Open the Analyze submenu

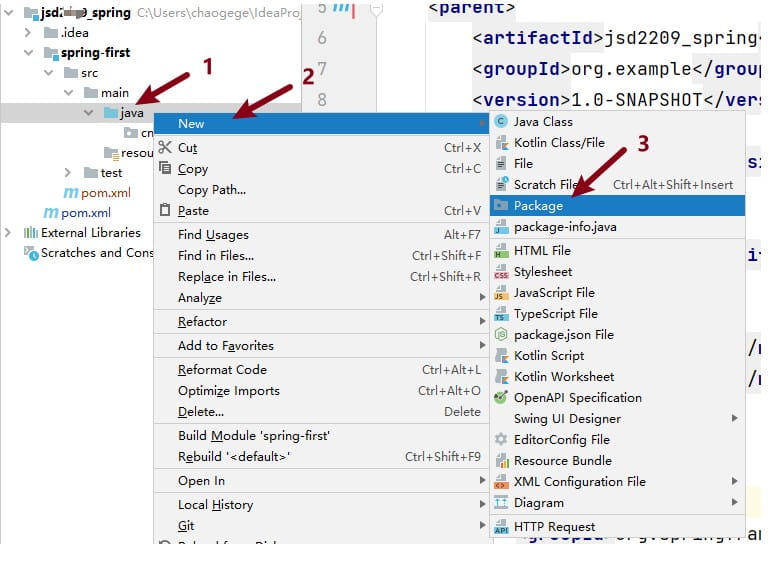(322, 298)
